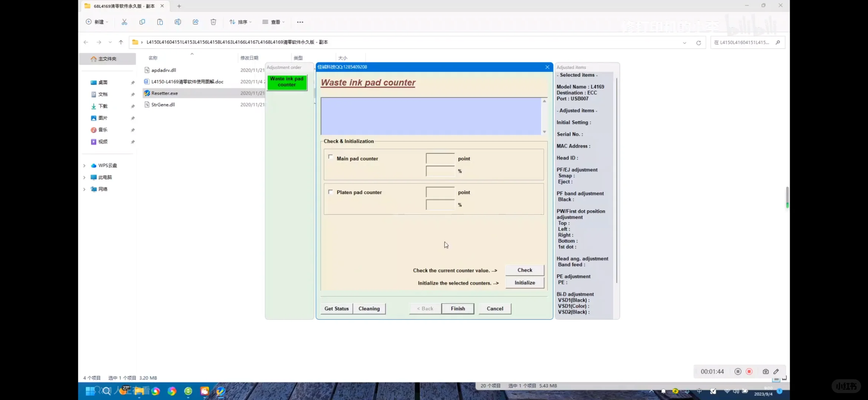Expand the 此电脑 tree node

(x=84, y=177)
